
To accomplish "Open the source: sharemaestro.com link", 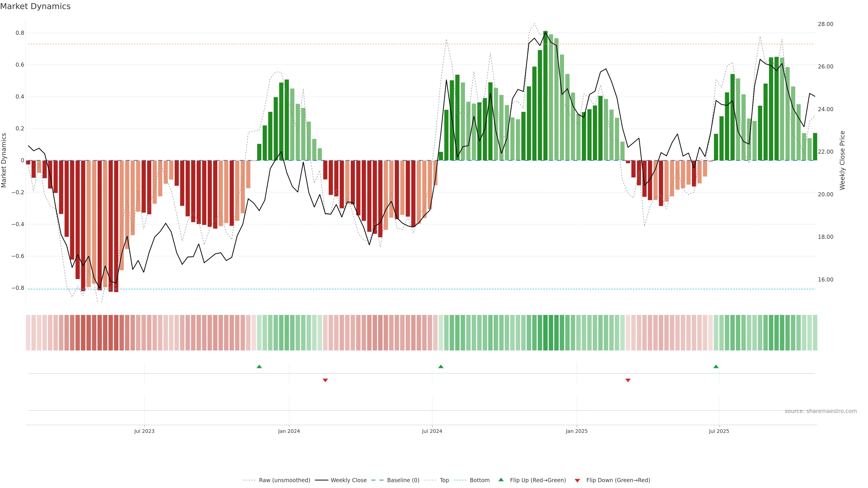I will [821, 411].
